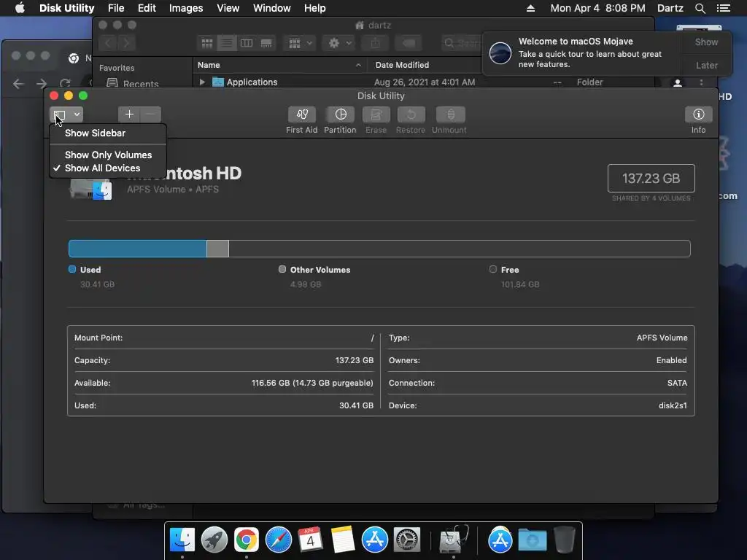Screen dimensions: 747x560
Task: Click the Dartz user name menu
Action: click(x=670, y=8)
